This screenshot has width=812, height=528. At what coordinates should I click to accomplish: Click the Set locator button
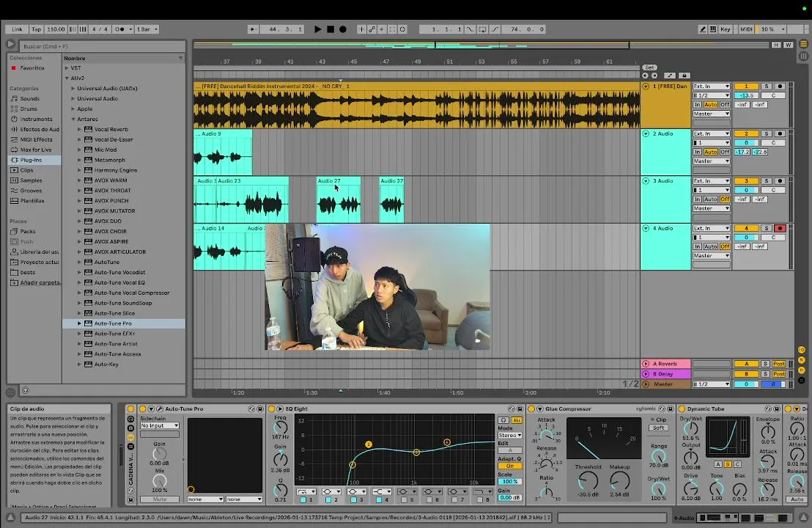tap(649, 67)
